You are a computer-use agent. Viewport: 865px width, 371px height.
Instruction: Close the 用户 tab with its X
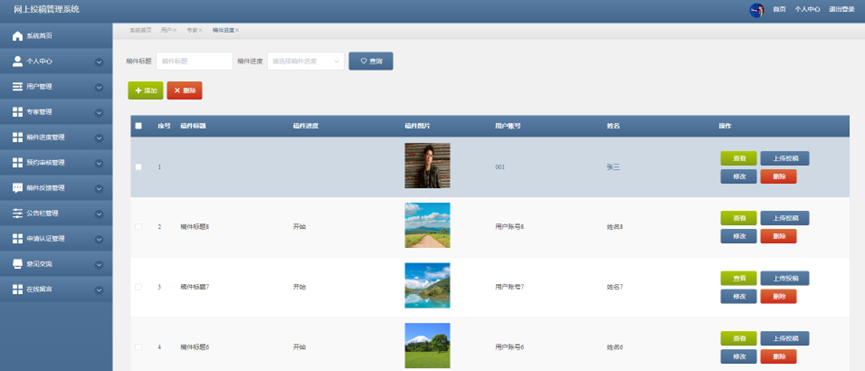click(174, 30)
